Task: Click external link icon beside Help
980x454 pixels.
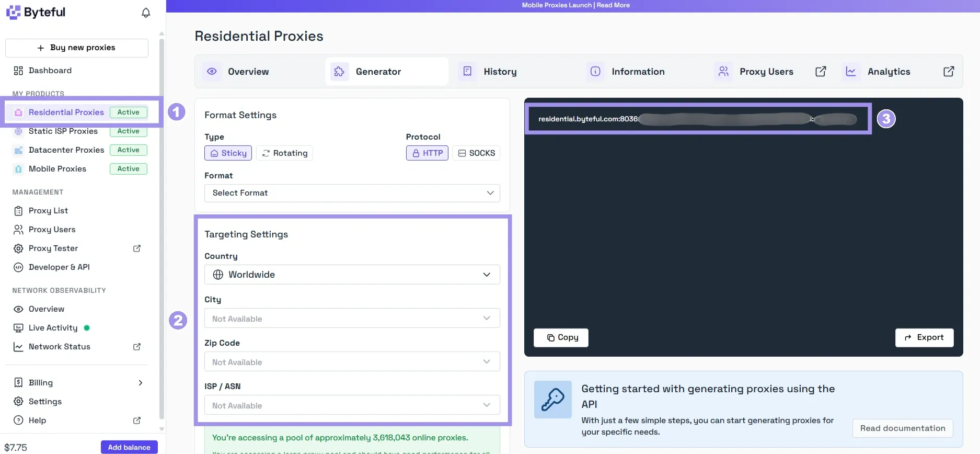Action: [137, 420]
